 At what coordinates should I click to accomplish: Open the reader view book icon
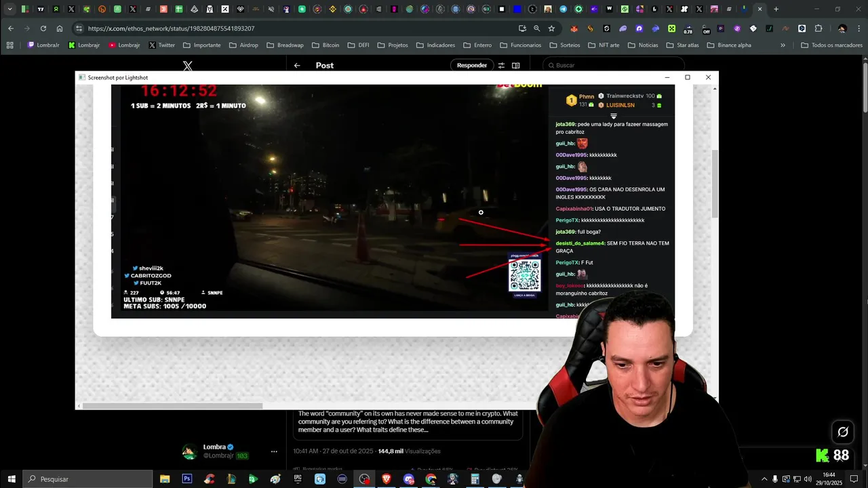(516, 65)
